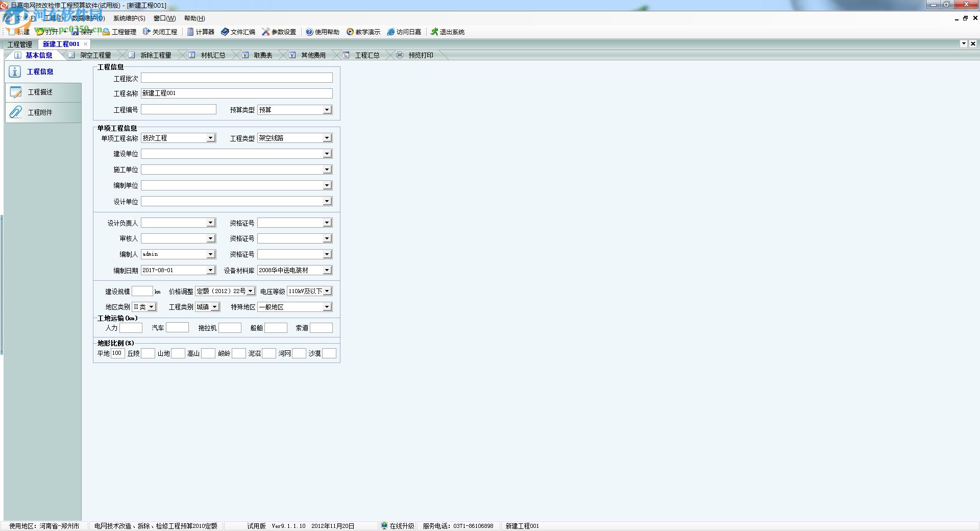Open 工程管理 from the toolbar
The width and height of the screenshot is (980, 531).
tap(119, 32)
